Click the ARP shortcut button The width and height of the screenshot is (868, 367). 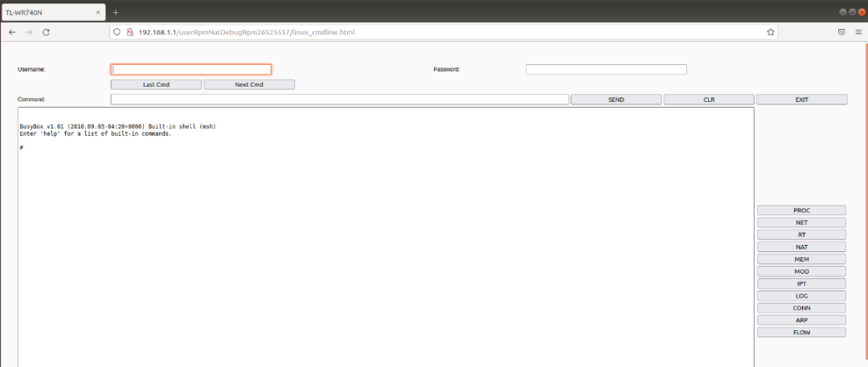801,320
